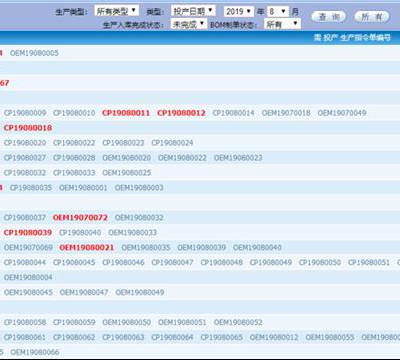Image resolution: width=400 pixels, height=360 pixels.
Task: Click the 查询 search button
Action: tap(329, 17)
